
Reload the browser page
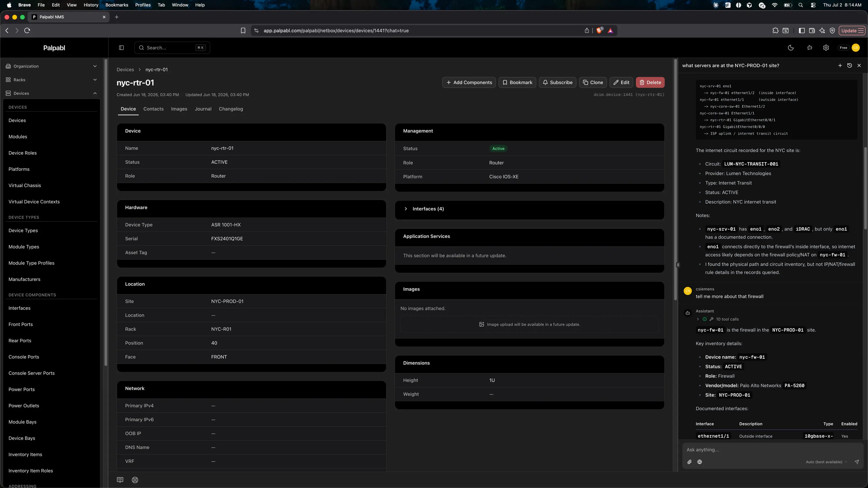pos(27,31)
